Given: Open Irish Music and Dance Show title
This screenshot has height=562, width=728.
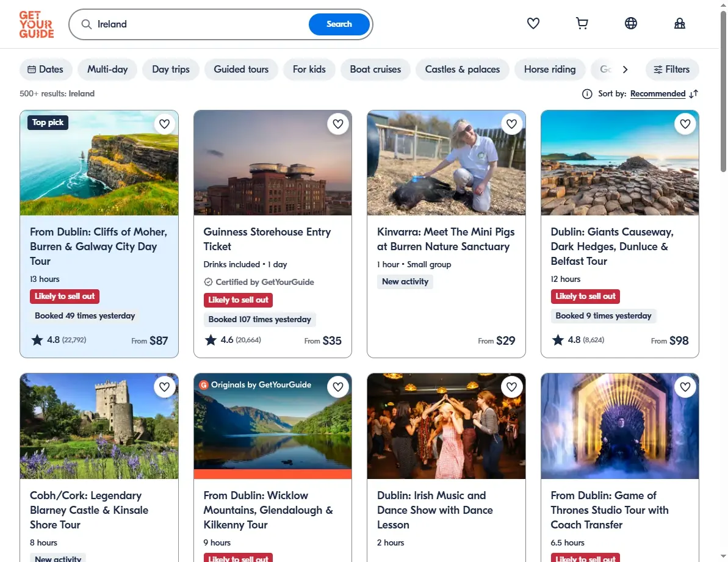Looking at the screenshot, I should pyautogui.click(x=434, y=510).
